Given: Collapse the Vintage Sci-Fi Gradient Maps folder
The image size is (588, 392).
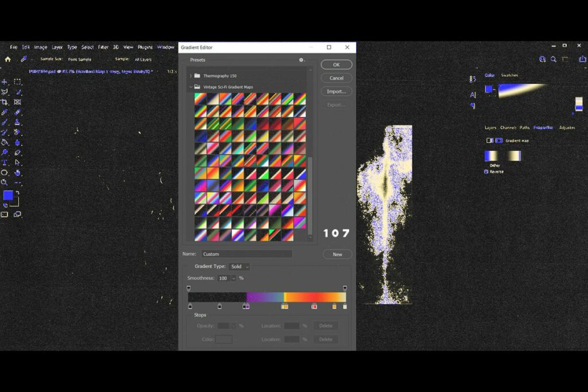Looking at the screenshot, I should (x=191, y=86).
